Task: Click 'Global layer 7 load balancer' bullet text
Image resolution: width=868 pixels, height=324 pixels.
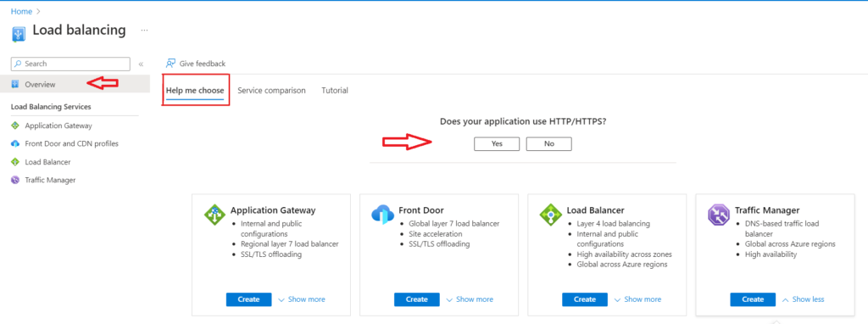Action: tap(454, 224)
